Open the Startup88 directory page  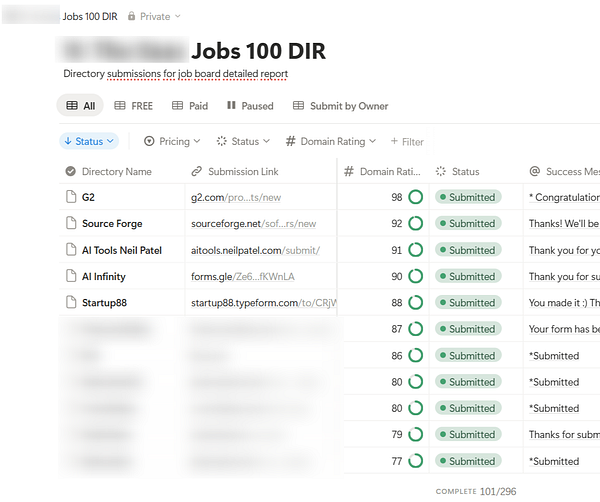104,303
